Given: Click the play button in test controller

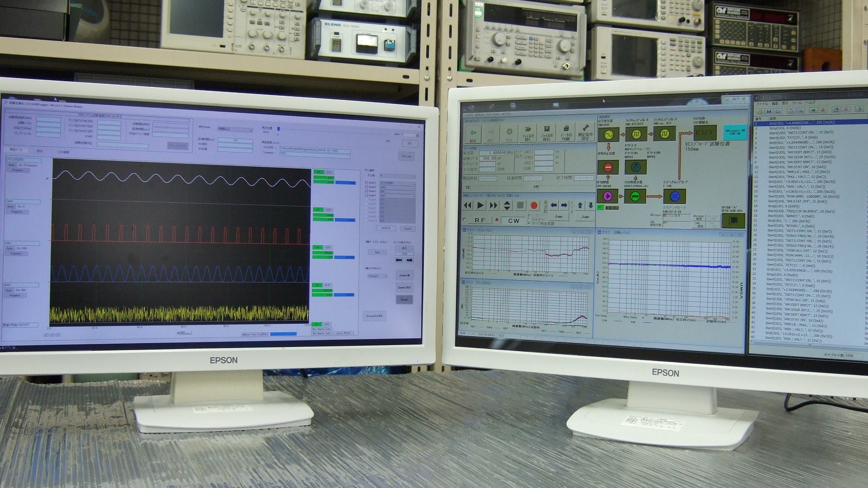Looking at the screenshot, I should click(480, 206).
